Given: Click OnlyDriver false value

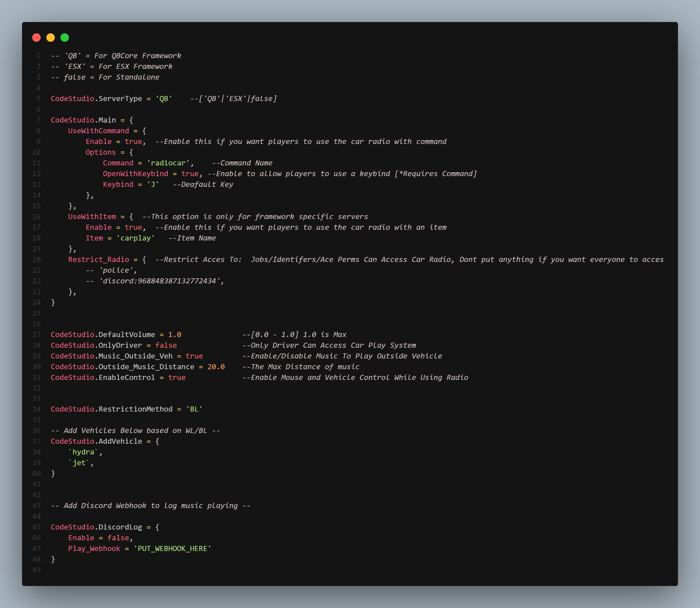Looking at the screenshot, I should 166,345.
